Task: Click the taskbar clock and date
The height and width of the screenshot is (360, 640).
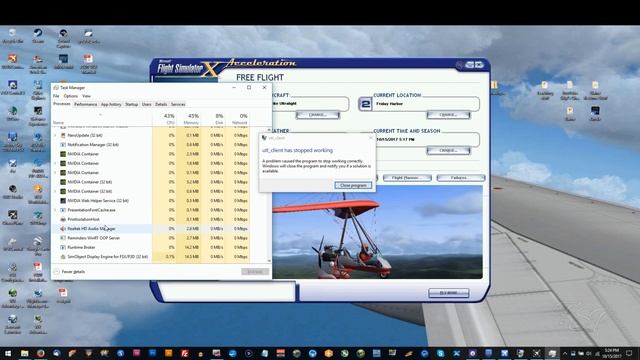Action: click(x=611, y=353)
